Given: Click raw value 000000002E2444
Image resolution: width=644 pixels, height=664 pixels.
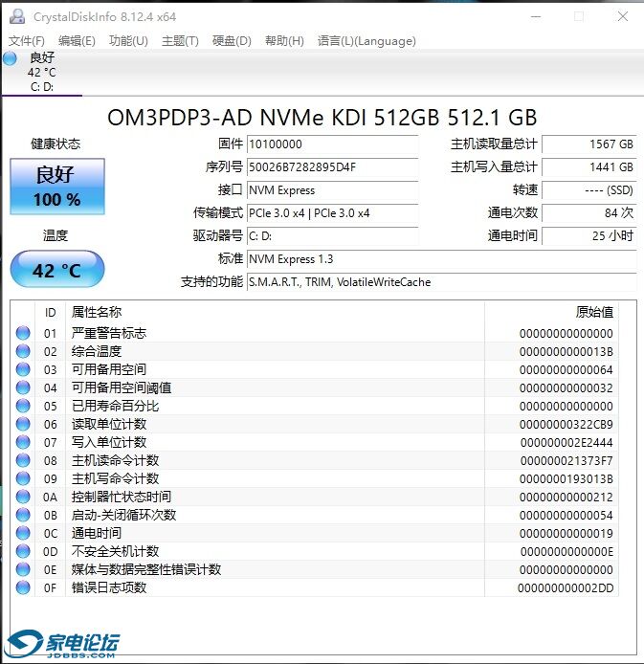Looking at the screenshot, I should pyautogui.click(x=566, y=443).
